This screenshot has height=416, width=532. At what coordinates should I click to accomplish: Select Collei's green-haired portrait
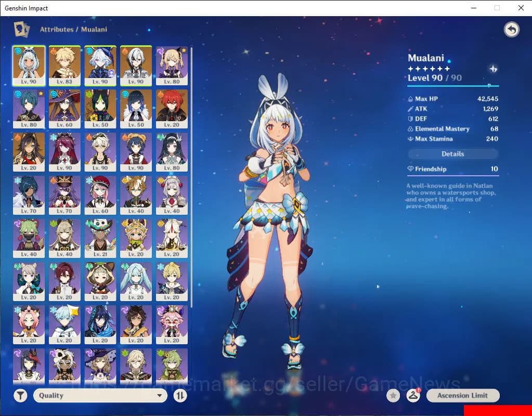[x=172, y=366]
